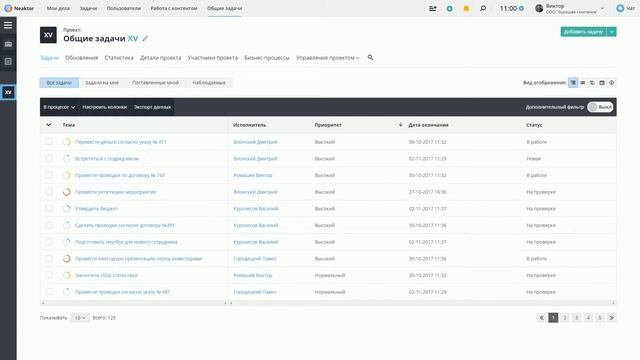Open 'Пользователи' in the top menu

[124, 8]
